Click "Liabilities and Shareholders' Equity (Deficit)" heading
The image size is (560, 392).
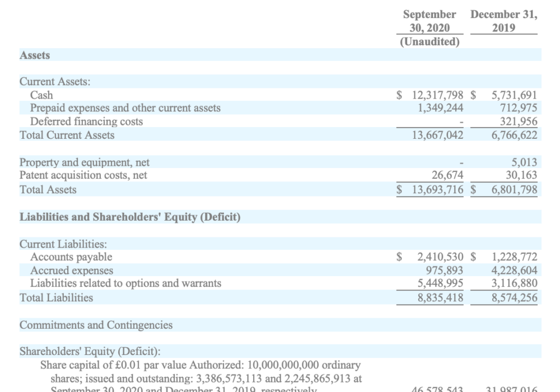pos(130,217)
